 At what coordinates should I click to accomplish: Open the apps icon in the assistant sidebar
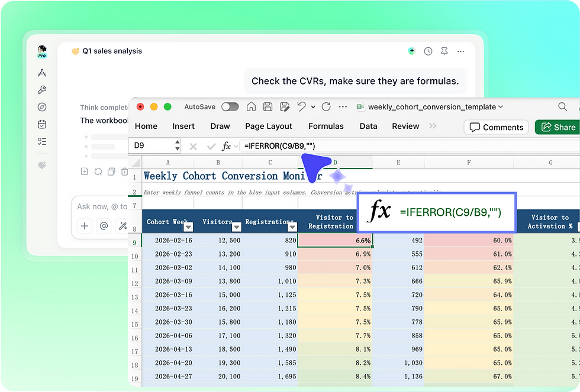click(x=42, y=73)
